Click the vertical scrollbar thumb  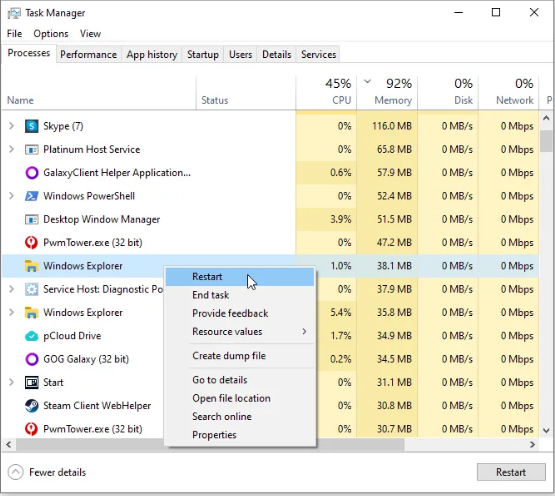tap(546, 141)
